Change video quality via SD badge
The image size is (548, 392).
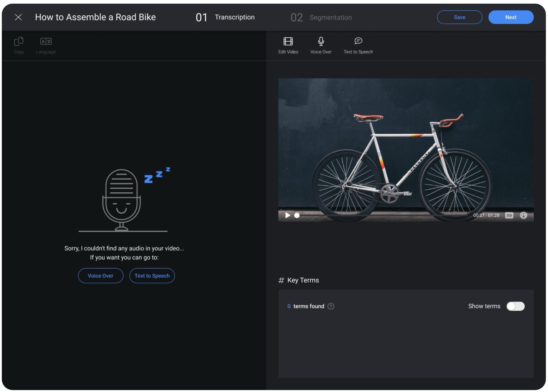(509, 215)
